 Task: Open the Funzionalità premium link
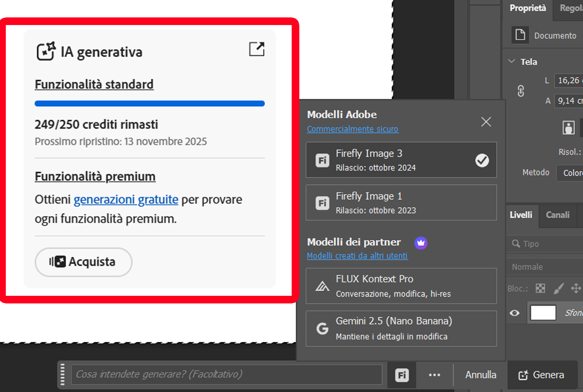[x=95, y=176]
